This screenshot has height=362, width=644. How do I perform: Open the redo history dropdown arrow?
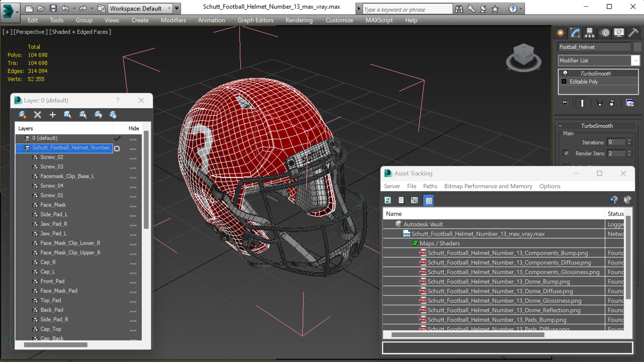click(92, 8)
